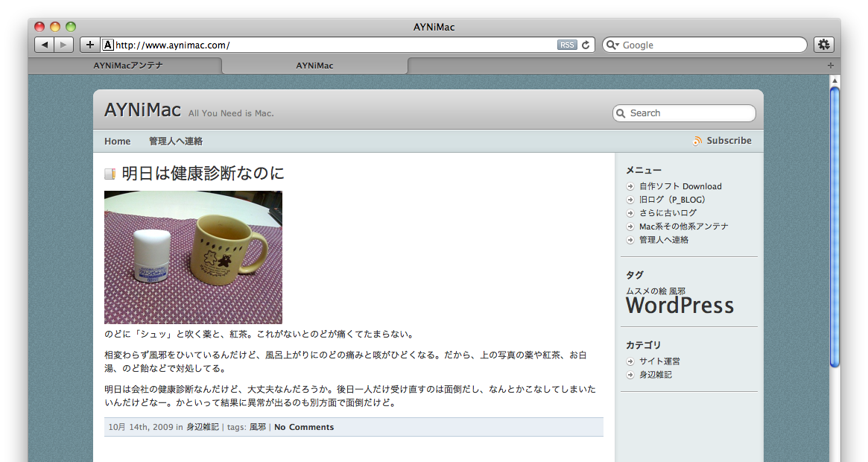
Task: Select the large WordPress tag
Action: click(x=679, y=306)
